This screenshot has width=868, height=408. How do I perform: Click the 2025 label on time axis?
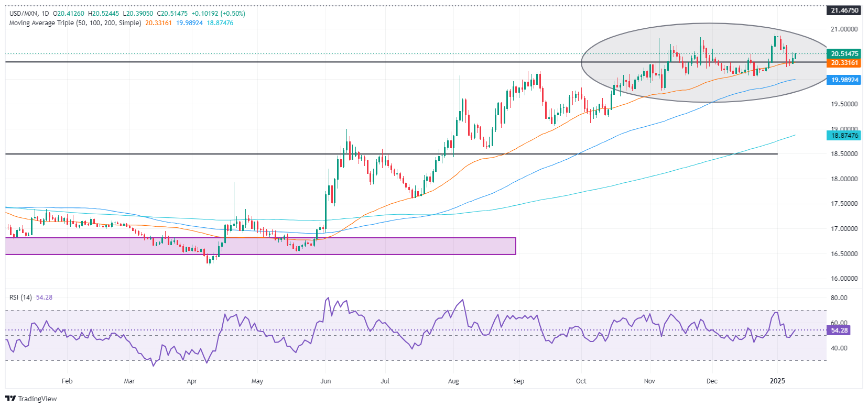coord(777,381)
